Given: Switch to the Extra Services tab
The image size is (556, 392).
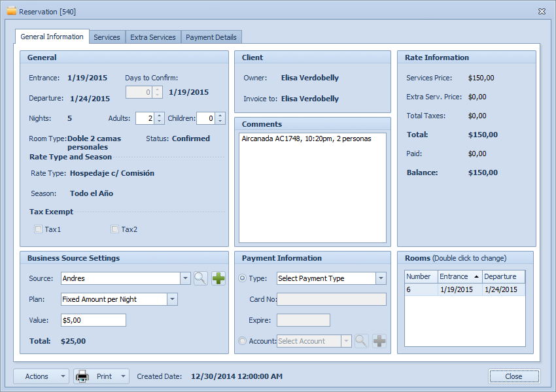Looking at the screenshot, I should [x=152, y=37].
